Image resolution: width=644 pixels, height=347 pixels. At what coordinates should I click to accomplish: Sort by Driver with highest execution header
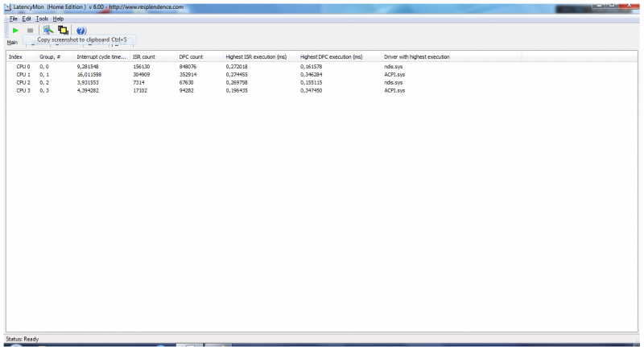point(416,57)
